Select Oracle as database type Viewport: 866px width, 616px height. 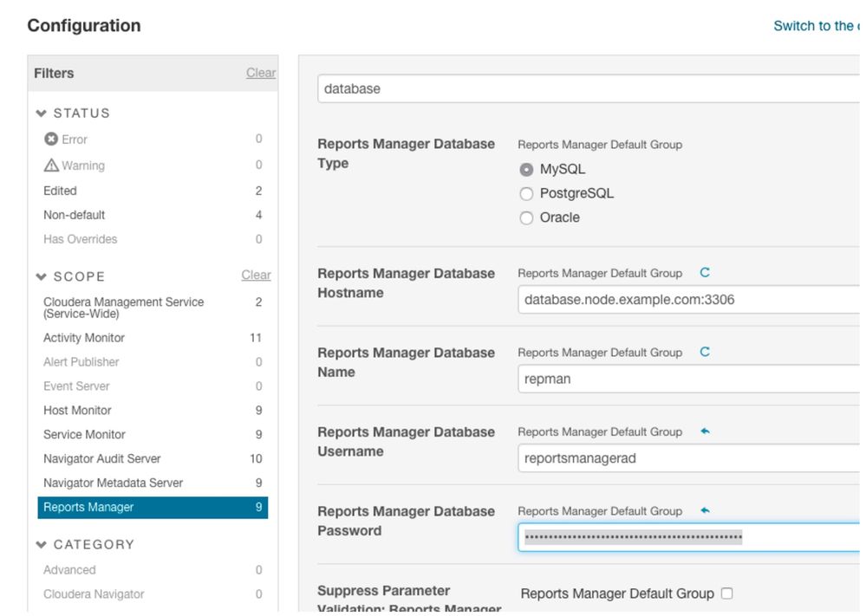526,218
